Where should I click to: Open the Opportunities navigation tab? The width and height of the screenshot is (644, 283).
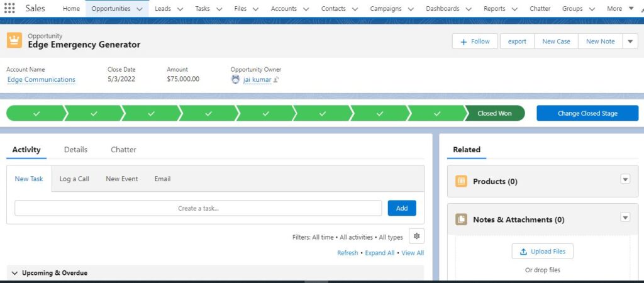pos(111,9)
